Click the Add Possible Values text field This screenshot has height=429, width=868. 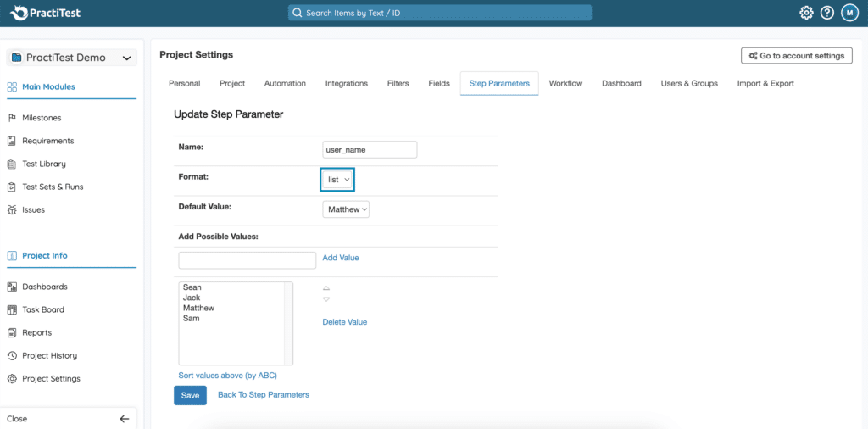pyautogui.click(x=247, y=260)
